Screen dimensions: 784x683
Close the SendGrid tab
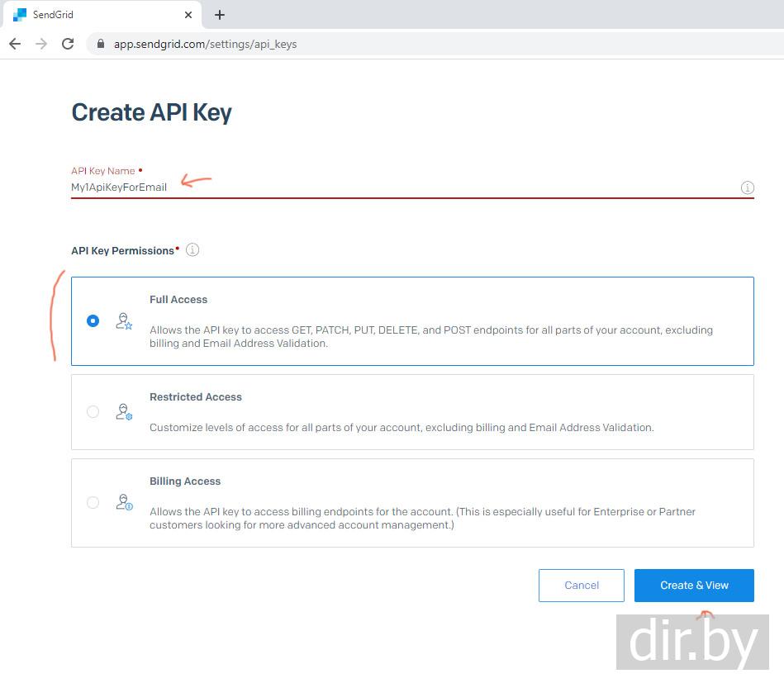(x=188, y=15)
